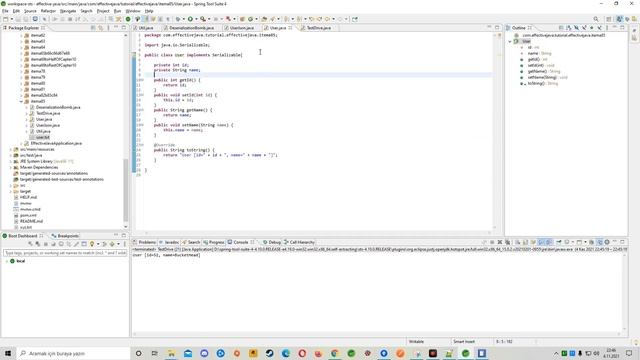Toggle Scroll Lock in the Console toolbar
The height and width of the screenshot is (360, 640).
(525, 242)
